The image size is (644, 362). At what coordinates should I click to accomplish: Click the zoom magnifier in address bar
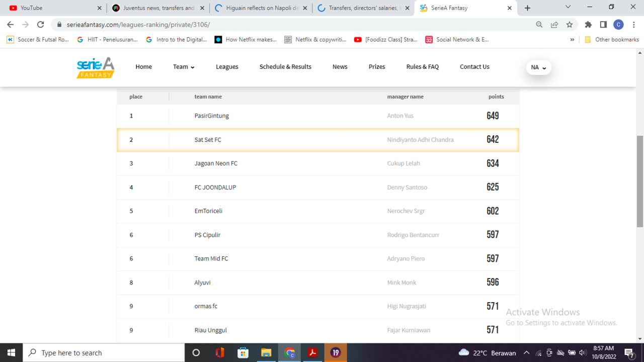(539, 24)
